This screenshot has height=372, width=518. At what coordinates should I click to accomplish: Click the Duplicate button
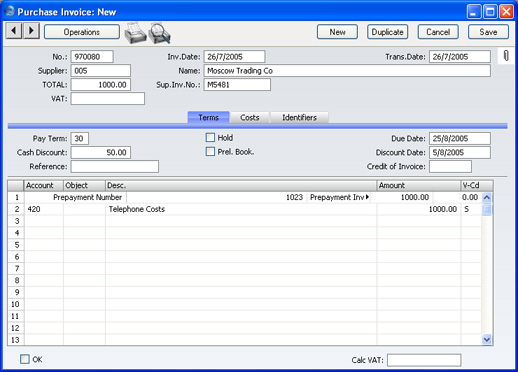pyautogui.click(x=388, y=32)
